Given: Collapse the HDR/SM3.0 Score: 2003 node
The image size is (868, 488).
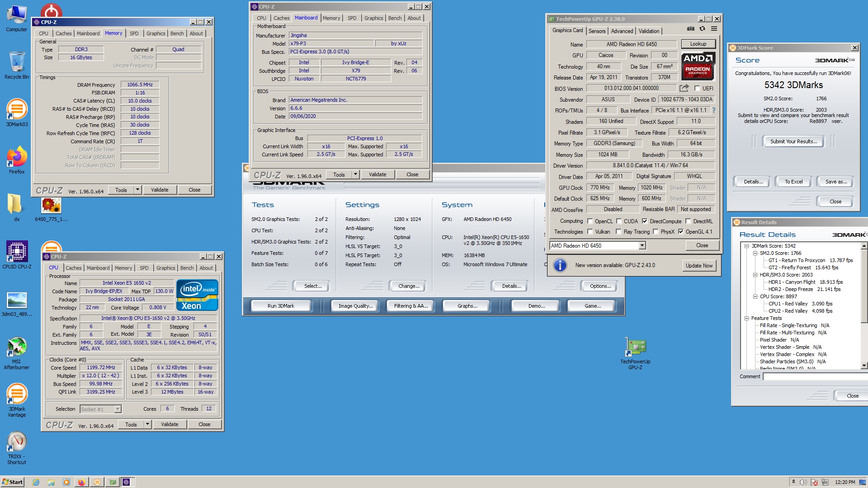Looking at the screenshot, I should (755, 275).
